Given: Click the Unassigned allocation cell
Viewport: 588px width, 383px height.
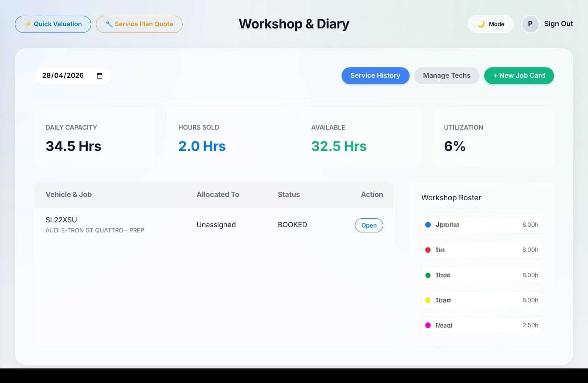Looking at the screenshot, I should coord(216,225).
